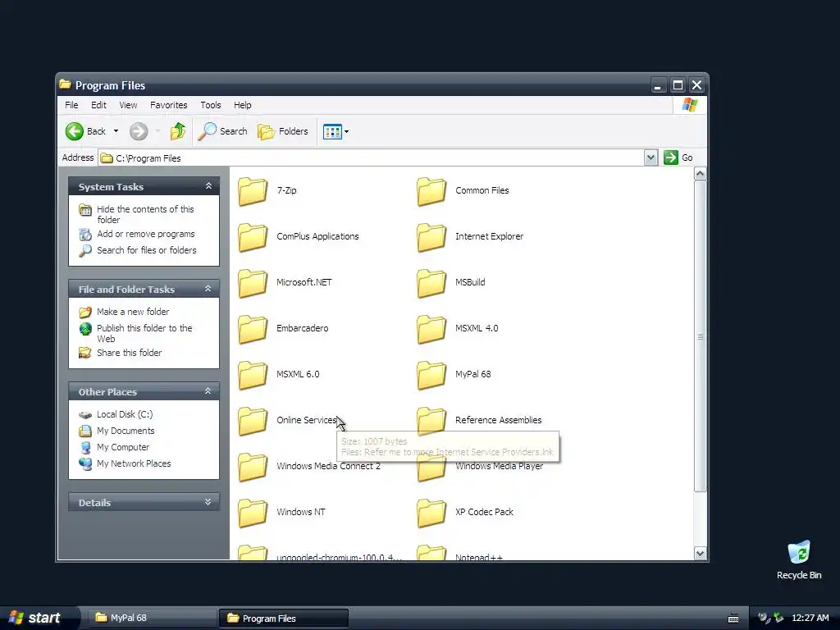Collapse the File and Folder Tasks panel
The image size is (840, 630).
click(208, 289)
